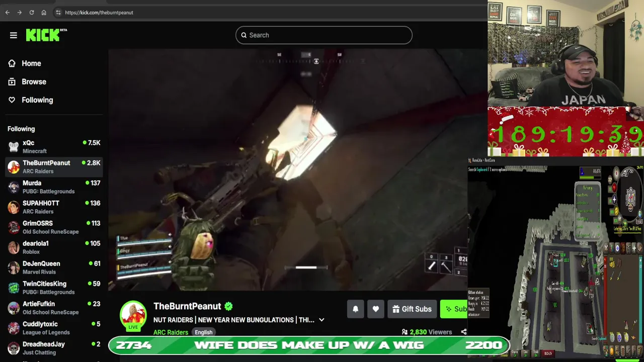Click the Gift Subs button

point(412,309)
